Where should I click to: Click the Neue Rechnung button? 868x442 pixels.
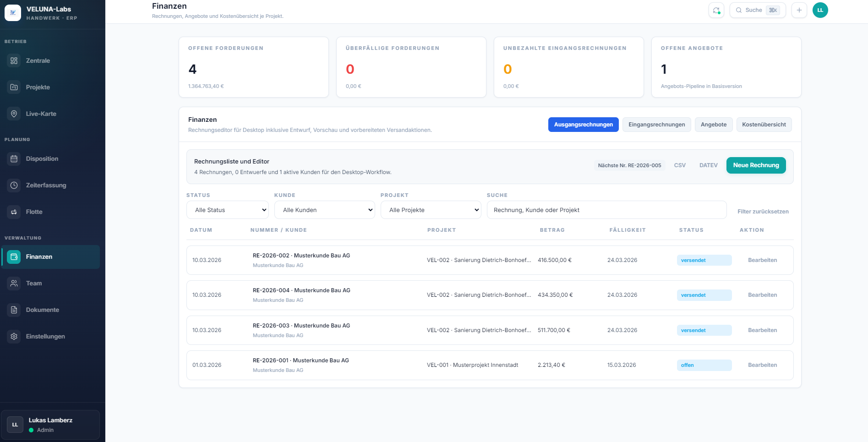(756, 165)
